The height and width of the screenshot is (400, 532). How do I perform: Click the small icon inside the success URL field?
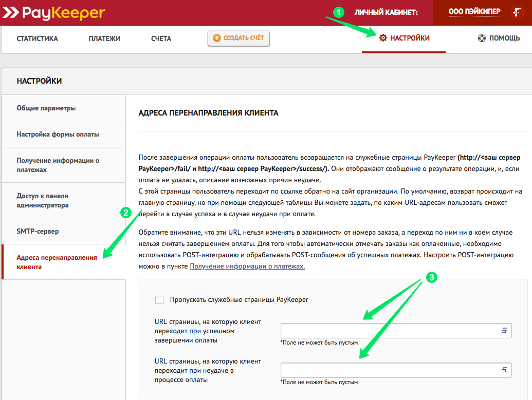tap(504, 331)
